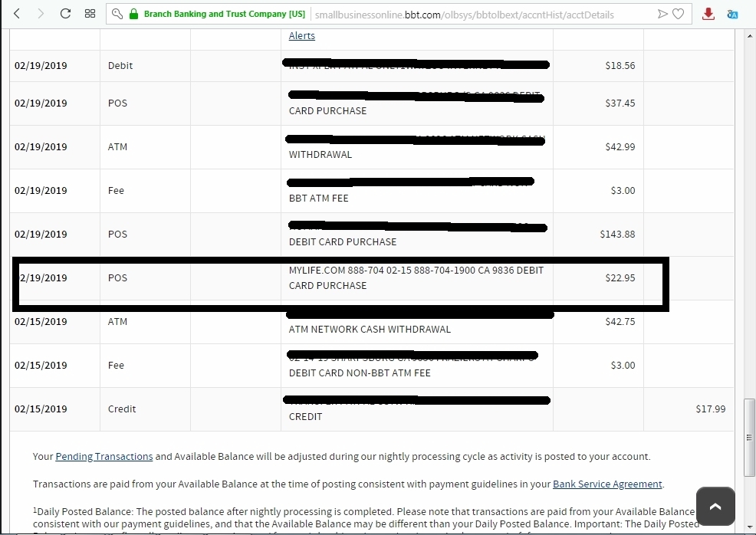The height and width of the screenshot is (535, 756).
Task: Click the browser forward arrow
Action: tap(41, 14)
